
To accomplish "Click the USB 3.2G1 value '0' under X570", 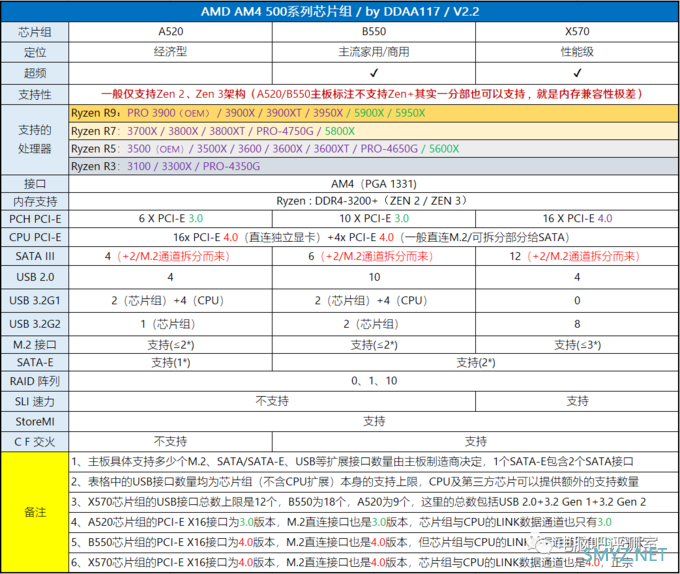I will click(x=577, y=300).
